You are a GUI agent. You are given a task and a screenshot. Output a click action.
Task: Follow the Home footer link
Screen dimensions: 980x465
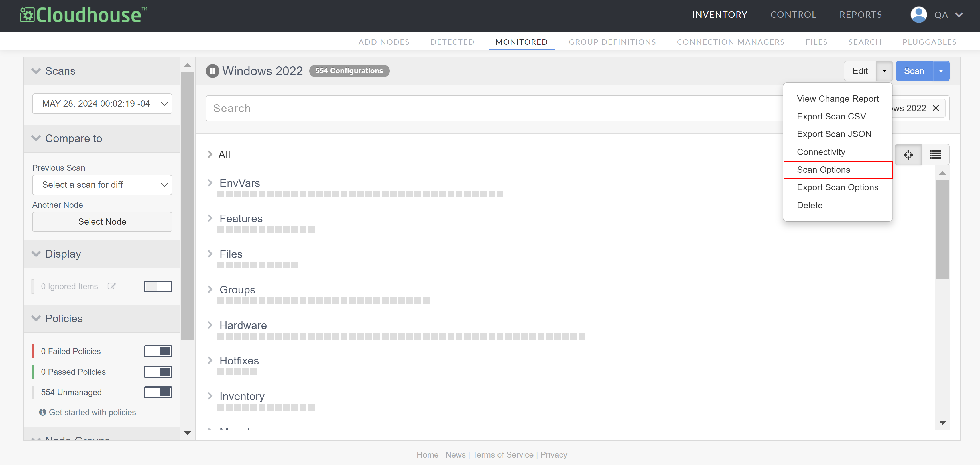point(427,455)
